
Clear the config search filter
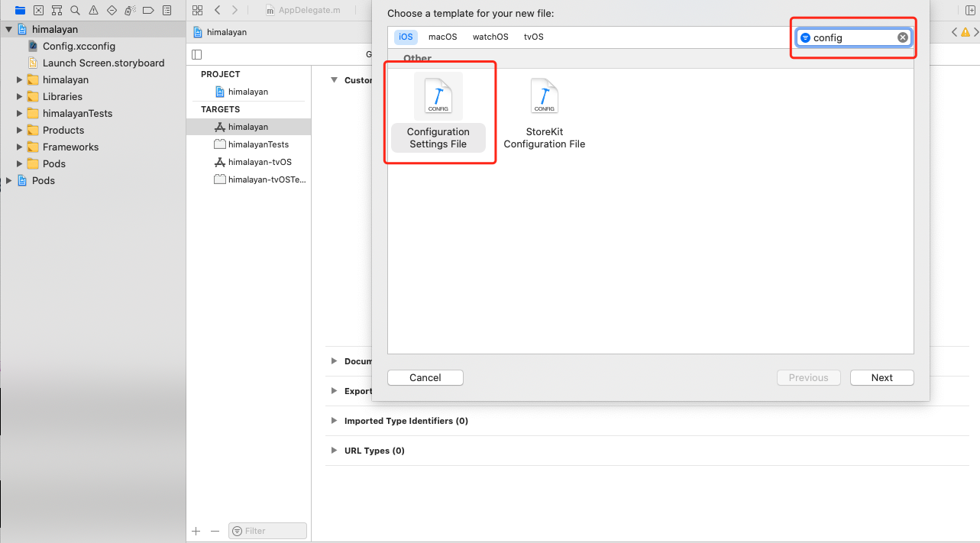coord(902,37)
